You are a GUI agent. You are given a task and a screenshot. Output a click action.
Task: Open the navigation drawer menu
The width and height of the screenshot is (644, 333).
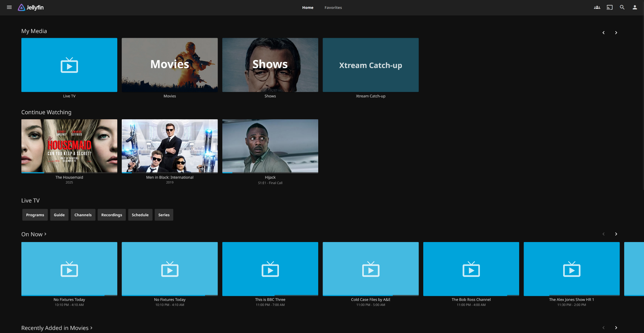coord(9,7)
